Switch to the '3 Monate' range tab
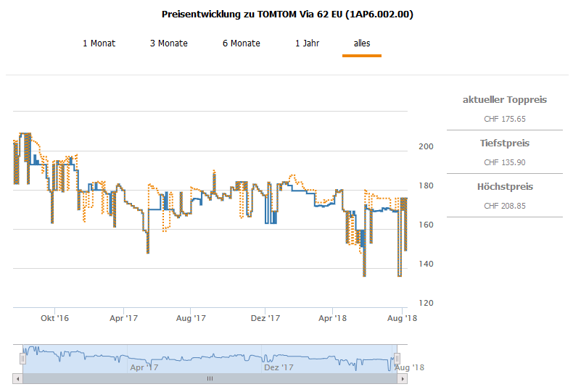This screenshot has height=392, width=573. (168, 43)
